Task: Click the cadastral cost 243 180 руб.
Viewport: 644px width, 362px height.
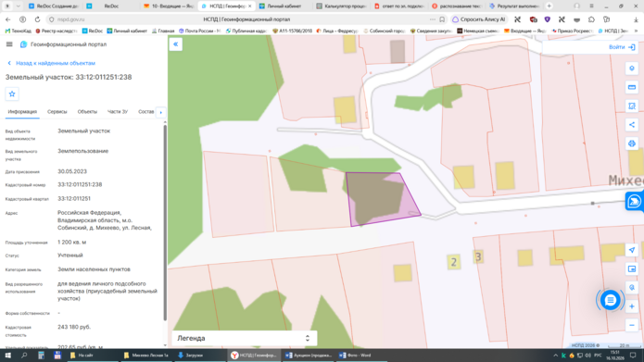Action: (x=74, y=327)
